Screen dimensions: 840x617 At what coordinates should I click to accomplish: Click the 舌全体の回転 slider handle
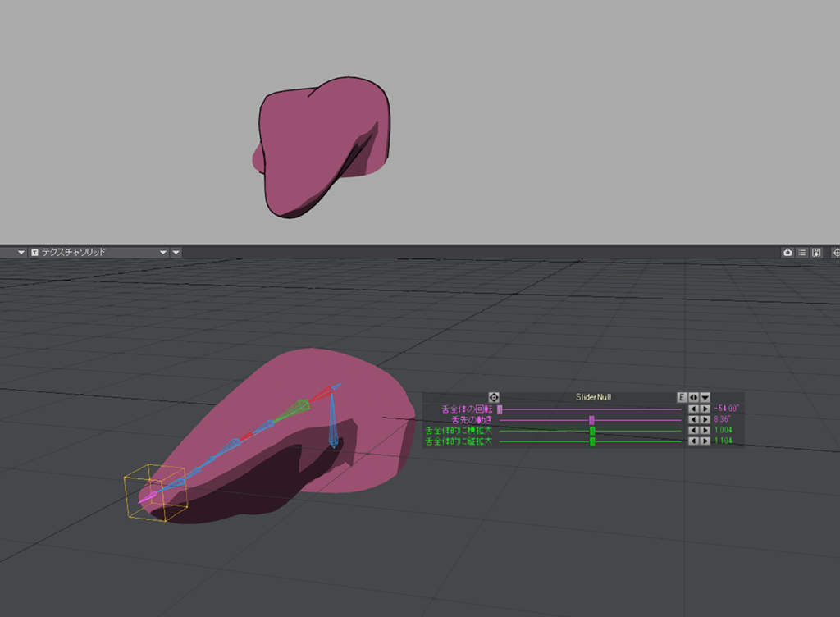[x=500, y=409]
